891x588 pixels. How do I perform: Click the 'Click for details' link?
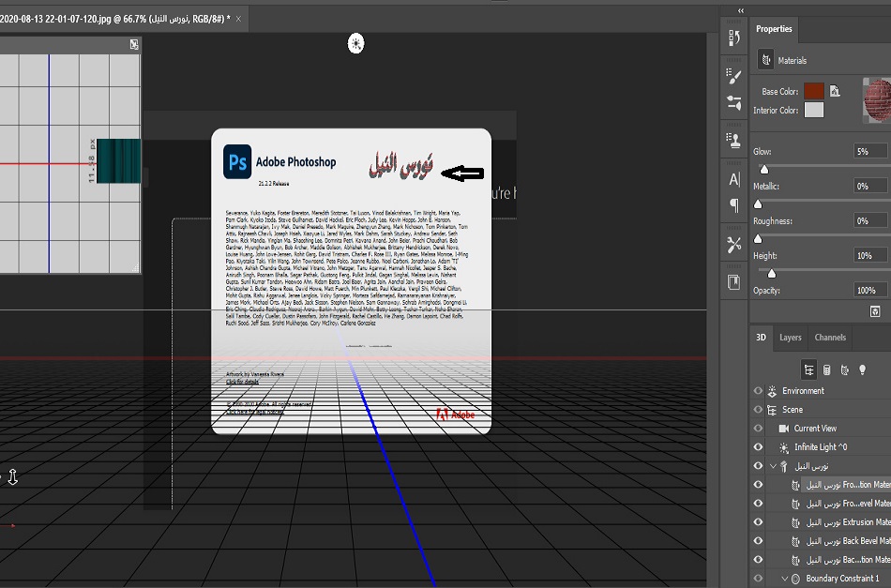point(242,382)
